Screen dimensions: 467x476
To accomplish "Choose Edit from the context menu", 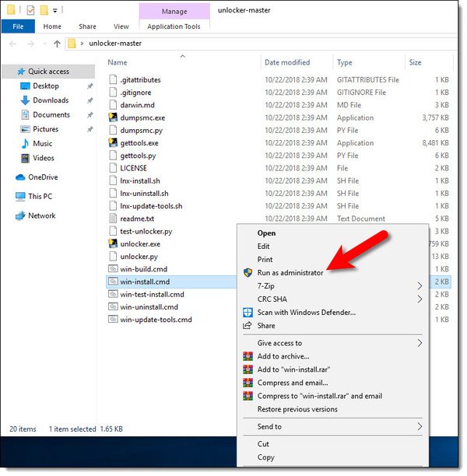I will pyautogui.click(x=332, y=247).
